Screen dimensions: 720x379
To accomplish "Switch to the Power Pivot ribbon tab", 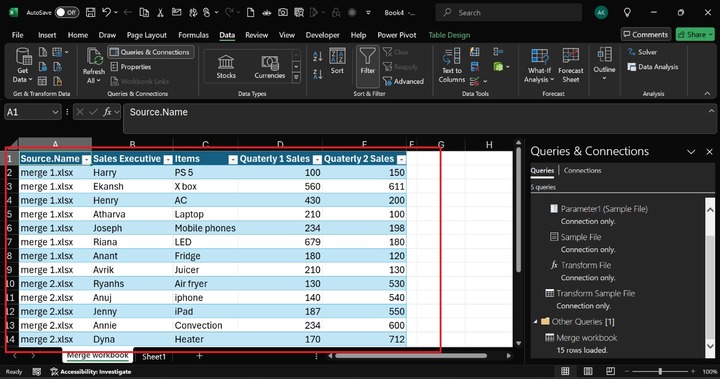I will (397, 35).
